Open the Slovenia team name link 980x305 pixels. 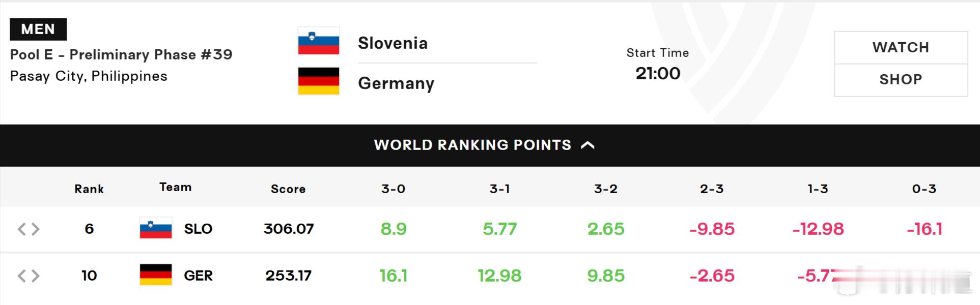(393, 43)
